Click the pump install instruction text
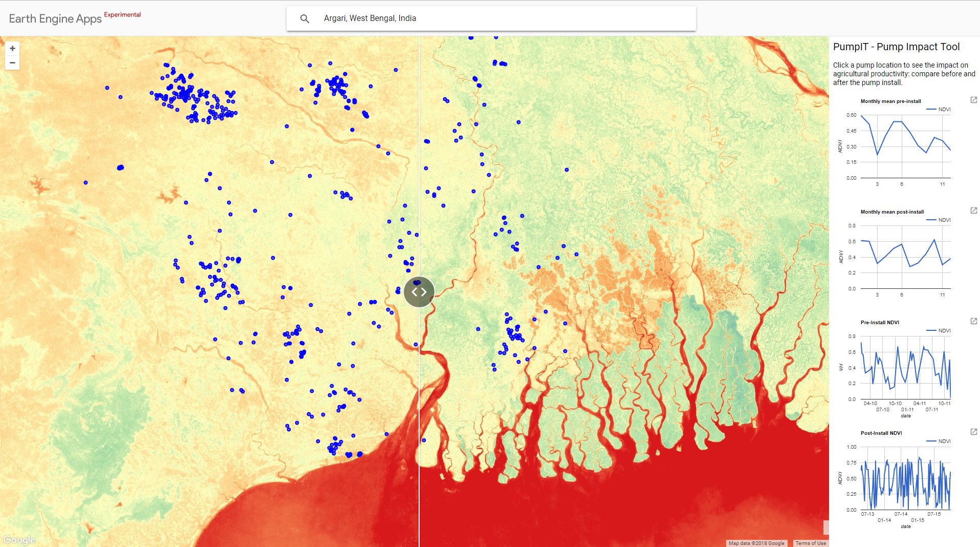 [x=904, y=74]
